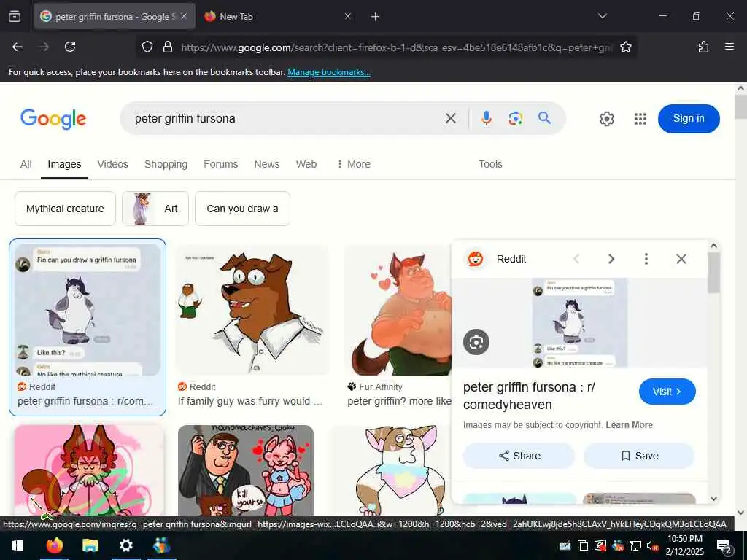Select the Images results tab
Viewport: 747px width, 560px height.
pos(64,164)
